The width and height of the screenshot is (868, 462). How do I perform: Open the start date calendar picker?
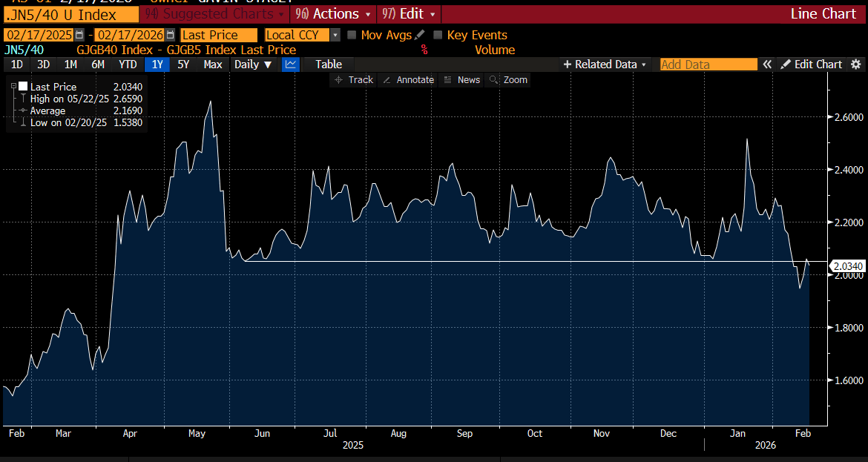click(79, 35)
